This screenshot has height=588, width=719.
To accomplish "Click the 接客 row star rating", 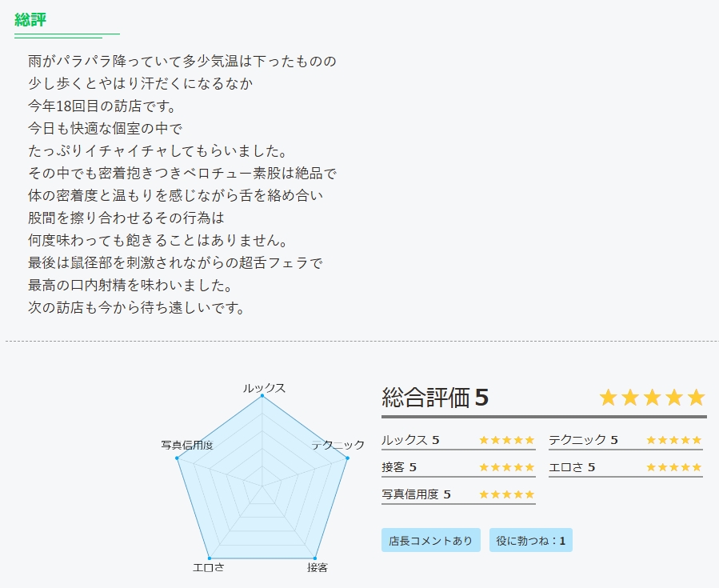I will (x=507, y=467).
